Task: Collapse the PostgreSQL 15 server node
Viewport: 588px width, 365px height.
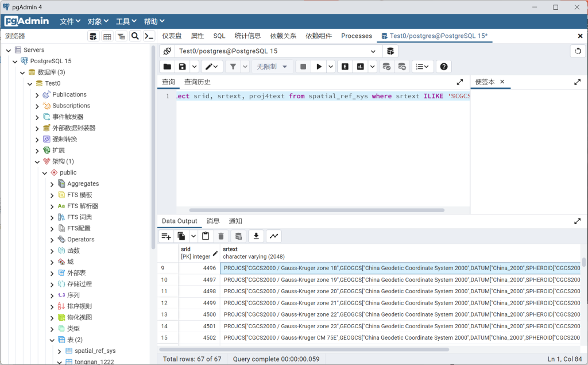Action: click(15, 61)
